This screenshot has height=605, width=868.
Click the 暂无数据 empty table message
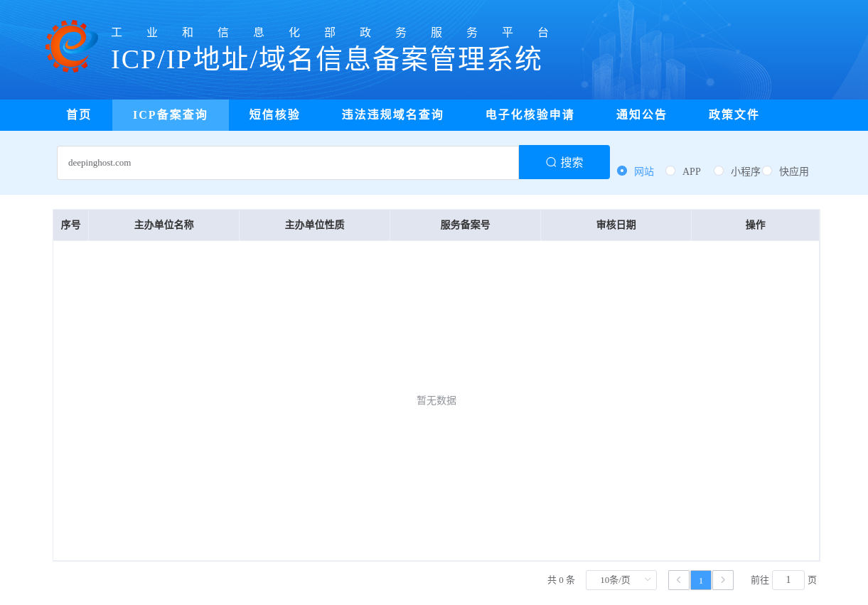click(436, 400)
